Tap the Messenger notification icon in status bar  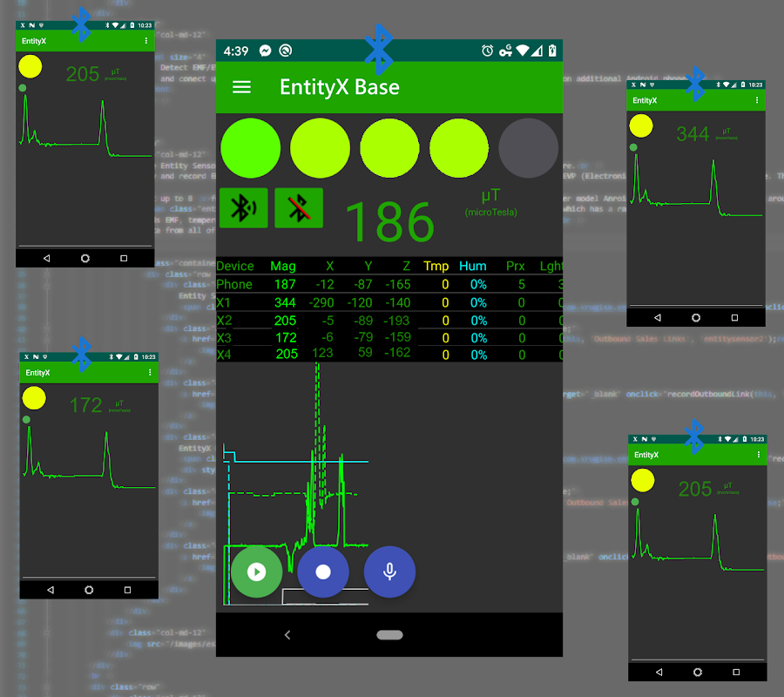(266, 51)
